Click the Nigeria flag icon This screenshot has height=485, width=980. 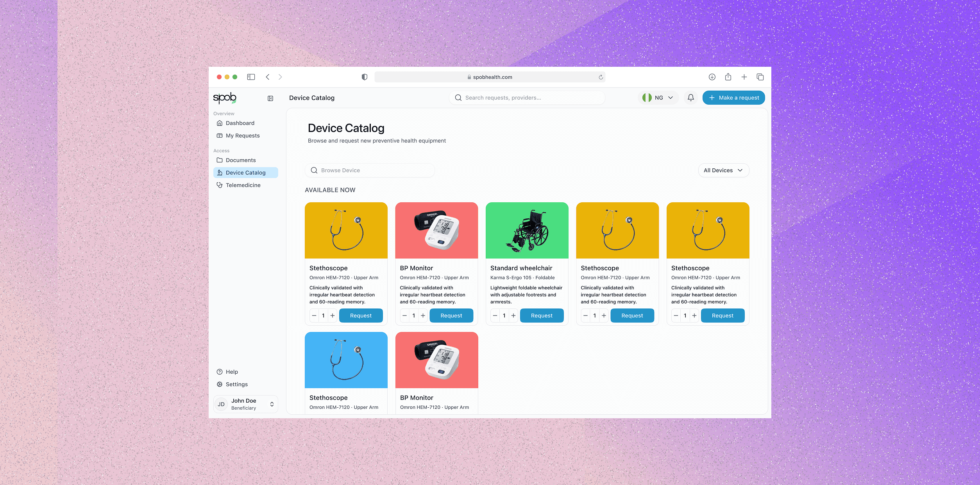tap(647, 98)
